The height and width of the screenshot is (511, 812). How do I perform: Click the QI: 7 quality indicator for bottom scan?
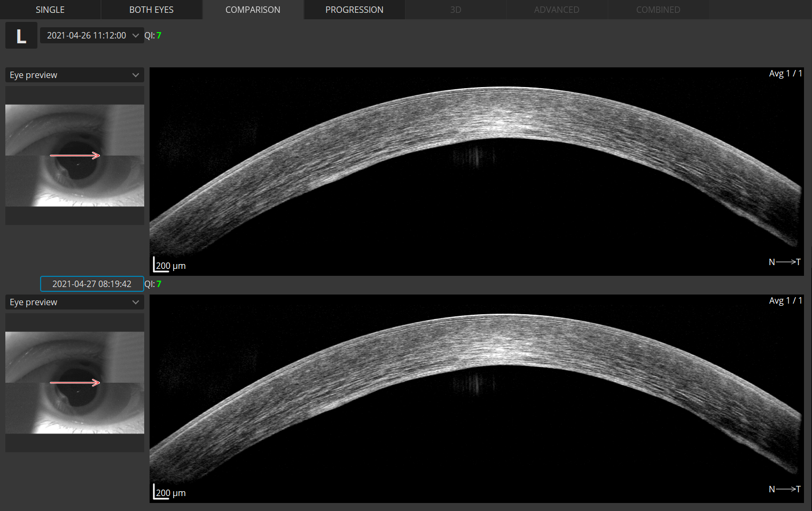(153, 284)
